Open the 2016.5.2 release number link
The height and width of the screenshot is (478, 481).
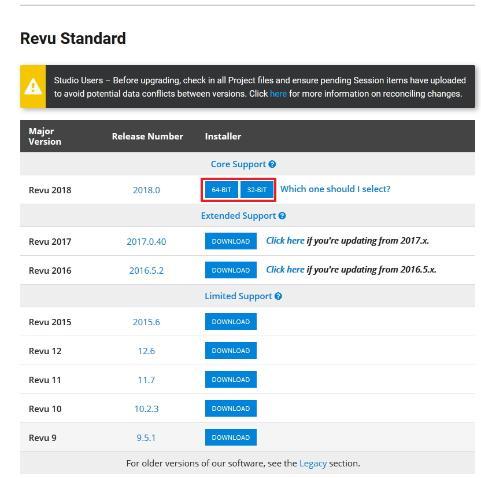tap(146, 271)
